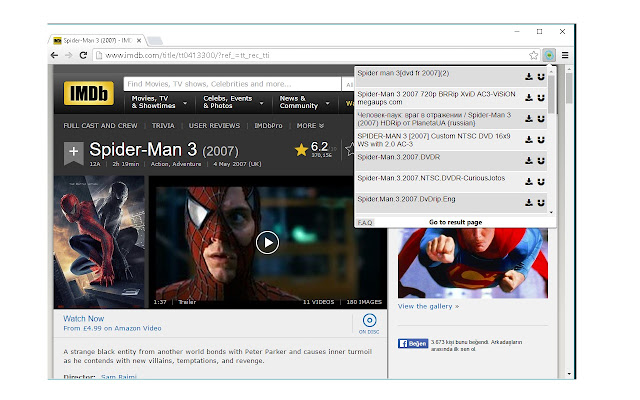Image resolution: width=640 pixels, height=400 pixels.
Task: Click the Superman gallery image
Action: tap(473, 263)
